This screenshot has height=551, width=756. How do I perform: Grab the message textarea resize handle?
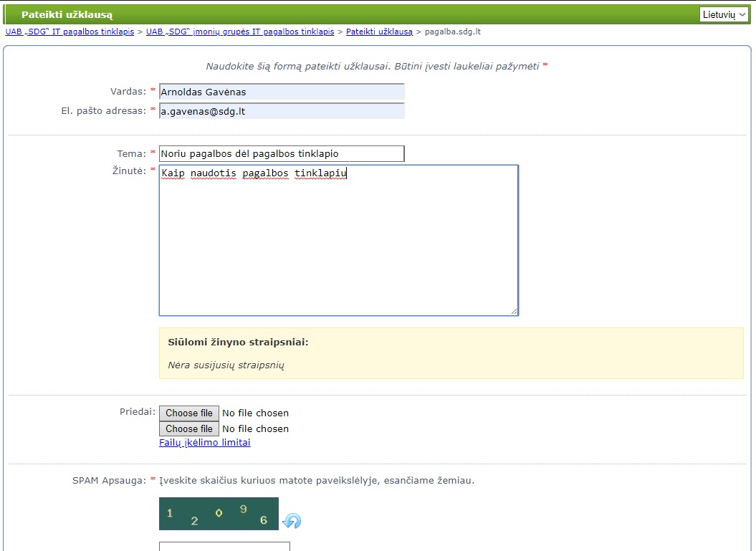click(514, 311)
